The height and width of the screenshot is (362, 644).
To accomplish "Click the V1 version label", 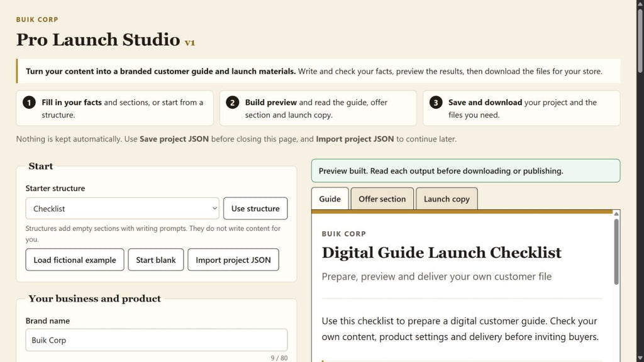I will (x=190, y=43).
